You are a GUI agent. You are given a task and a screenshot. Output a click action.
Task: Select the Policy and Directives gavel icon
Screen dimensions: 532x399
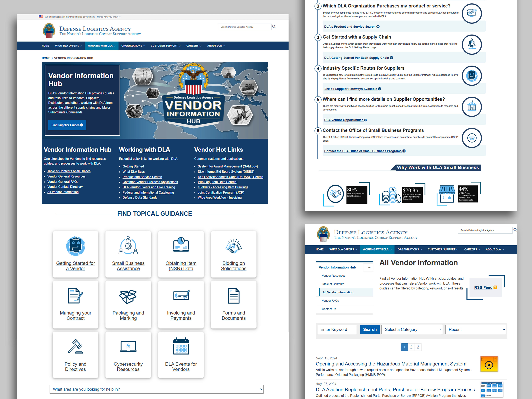coord(76,347)
